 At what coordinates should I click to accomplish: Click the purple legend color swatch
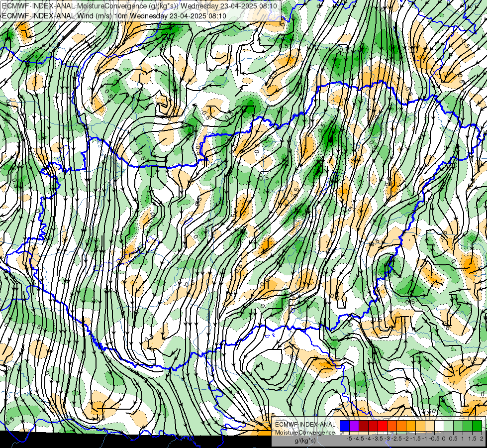coord(354,426)
